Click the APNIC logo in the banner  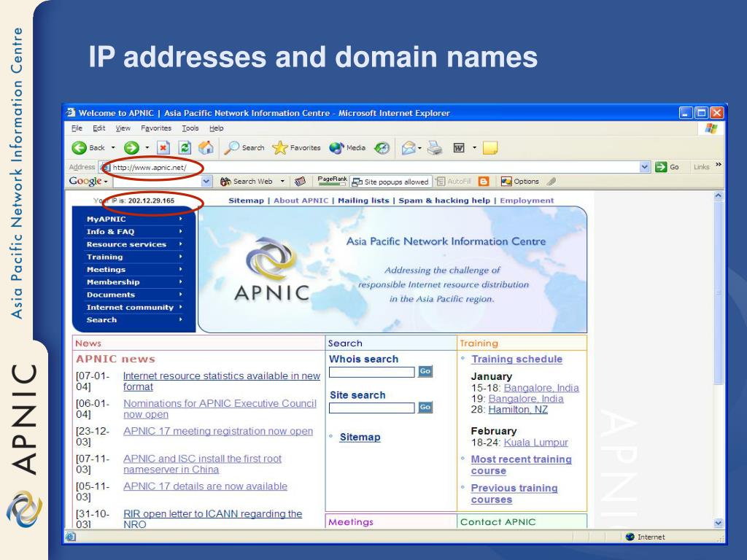click(x=272, y=270)
